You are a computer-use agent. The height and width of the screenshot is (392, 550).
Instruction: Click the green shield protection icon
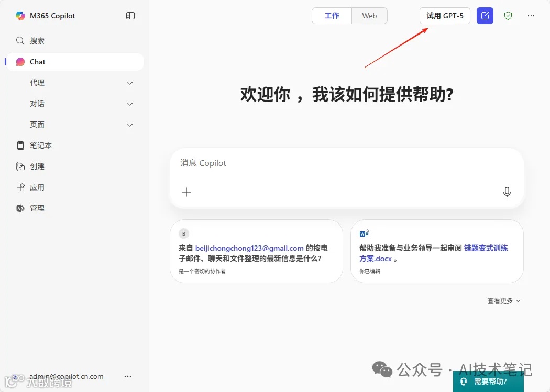click(x=508, y=16)
